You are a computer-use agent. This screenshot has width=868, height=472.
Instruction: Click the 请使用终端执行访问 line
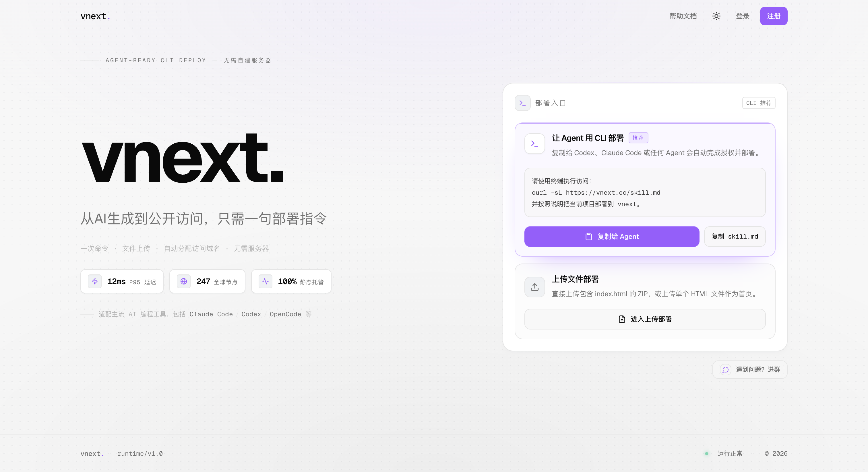point(561,181)
